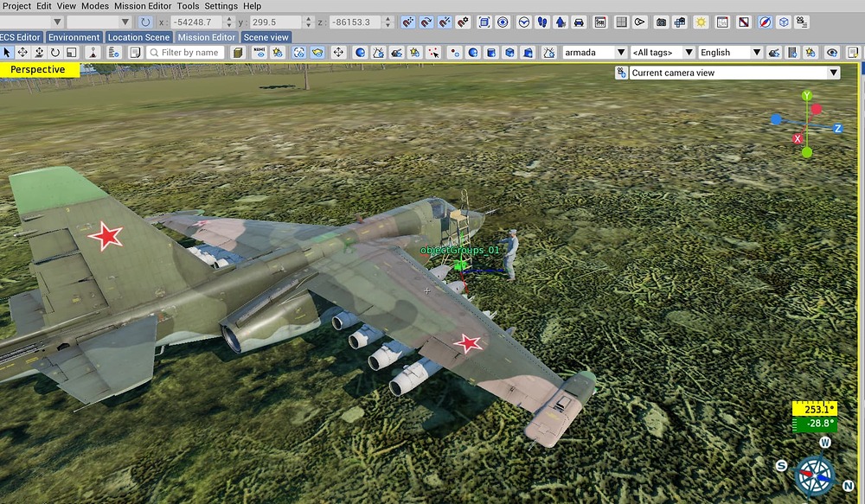Toggle the magnet snap button
This screenshot has width=865, height=504.
[x=407, y=22]
